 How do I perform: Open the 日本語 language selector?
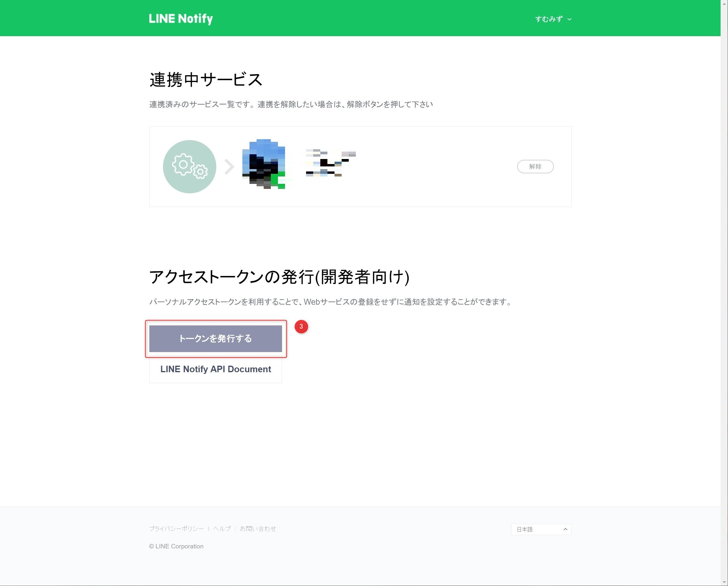[x=540, y=529]
